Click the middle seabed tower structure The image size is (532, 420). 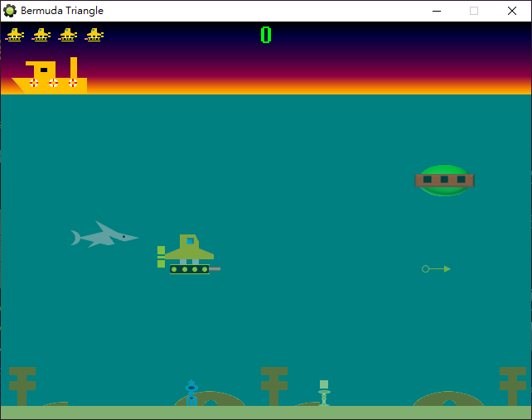point(274,386)
